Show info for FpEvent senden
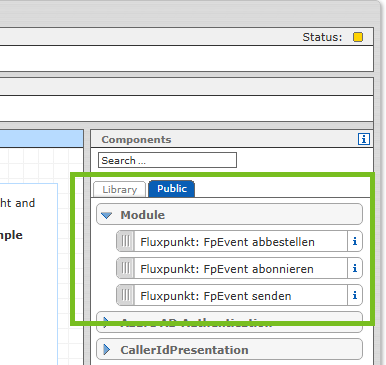 point(355,295)
